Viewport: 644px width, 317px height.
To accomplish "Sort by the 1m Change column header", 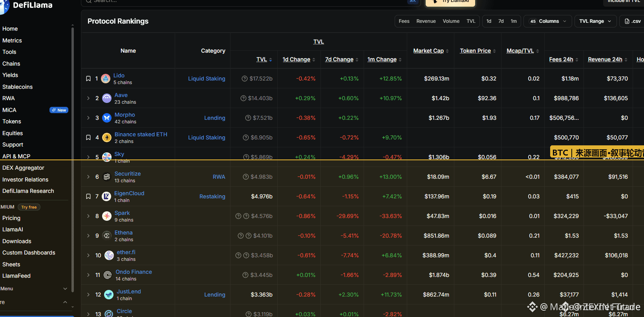I will (382, 59).
